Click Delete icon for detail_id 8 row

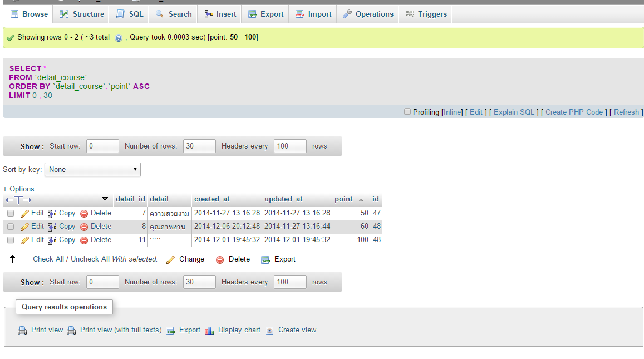tap(84, 227)
